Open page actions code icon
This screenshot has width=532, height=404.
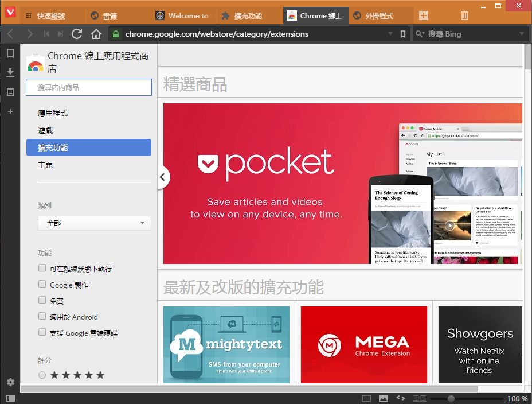[401, 398]
